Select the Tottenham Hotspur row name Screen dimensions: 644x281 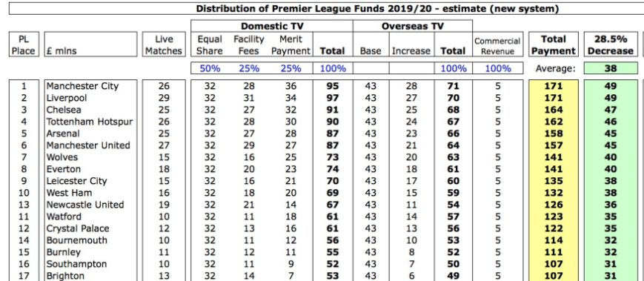tap(89, 122)
